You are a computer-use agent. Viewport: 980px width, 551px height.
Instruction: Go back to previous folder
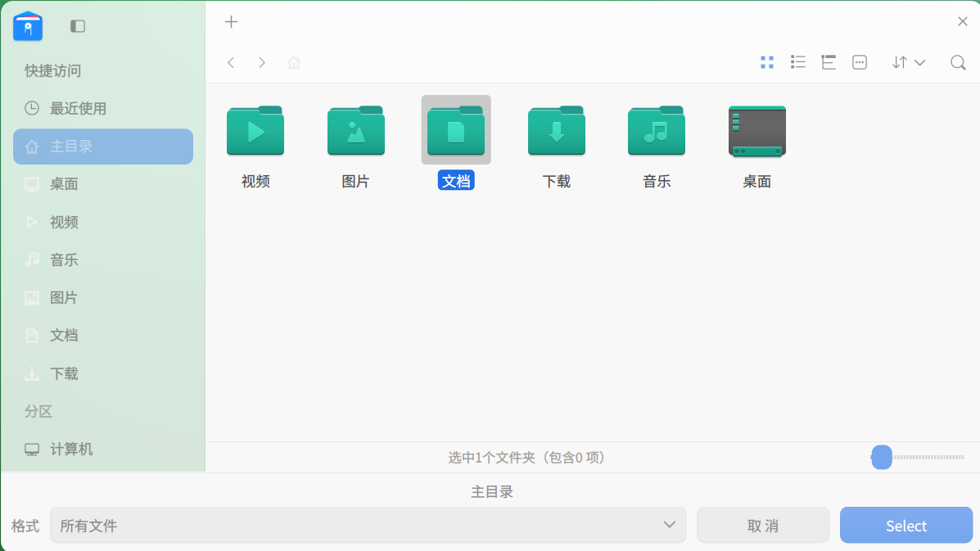(x=231, y=62)
